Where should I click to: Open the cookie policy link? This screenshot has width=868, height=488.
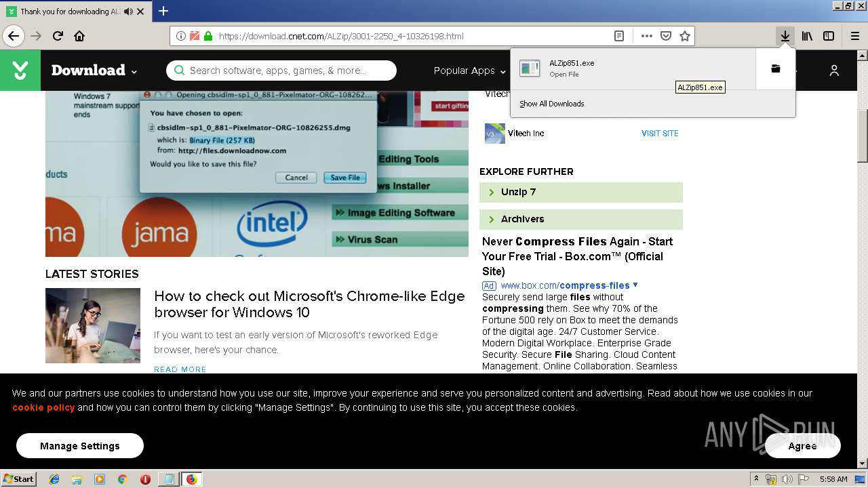point(43,407)
